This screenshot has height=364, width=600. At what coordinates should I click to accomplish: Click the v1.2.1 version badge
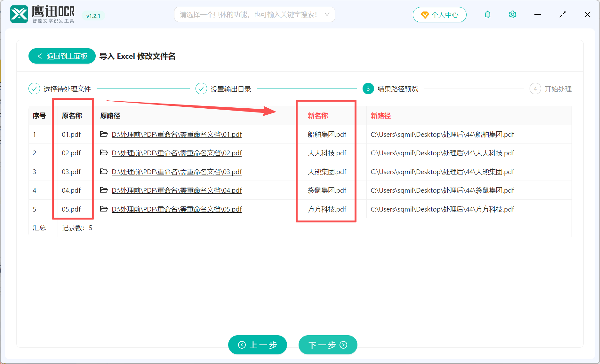93,16
